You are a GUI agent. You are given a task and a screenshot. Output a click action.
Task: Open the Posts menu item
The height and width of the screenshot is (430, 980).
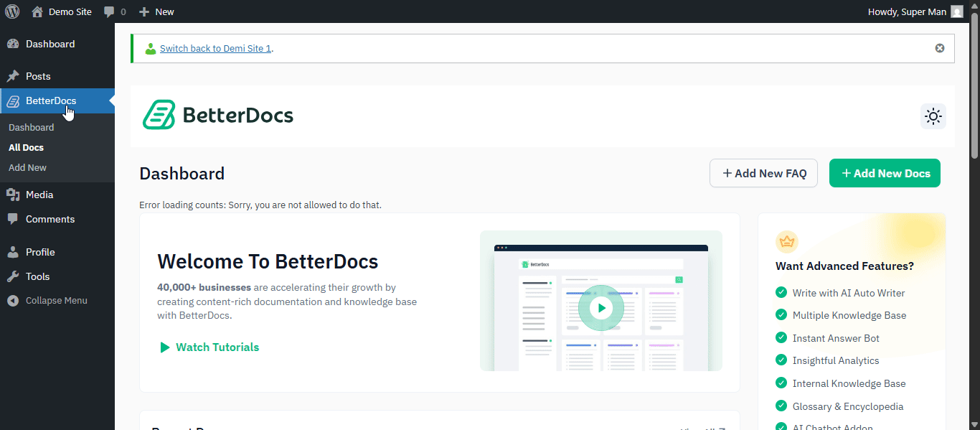click(57, 76)
